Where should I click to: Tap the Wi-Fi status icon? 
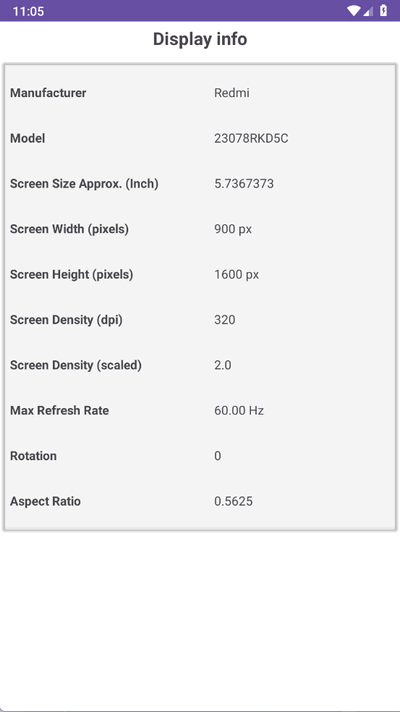click(354, 10)
